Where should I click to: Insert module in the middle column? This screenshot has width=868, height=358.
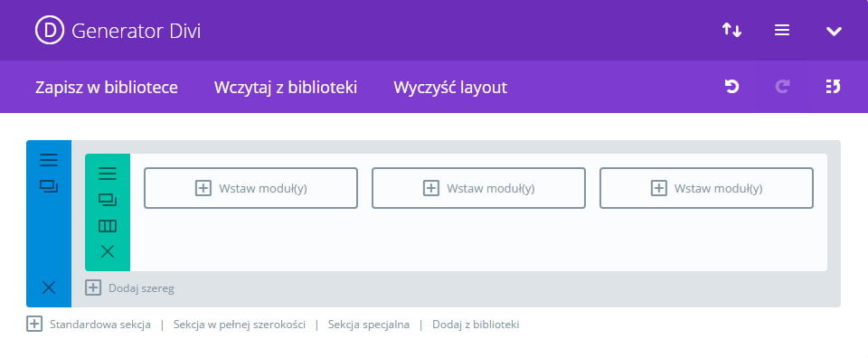(x=478, y=188)
